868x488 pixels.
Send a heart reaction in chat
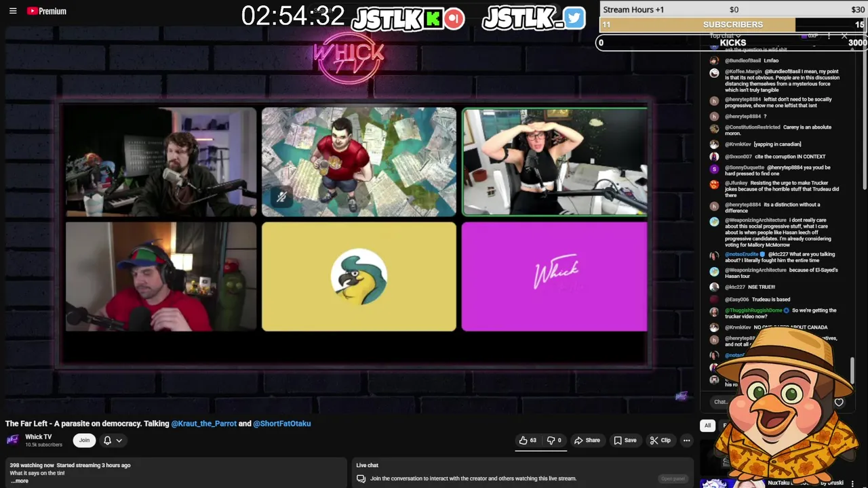[839, 402]
